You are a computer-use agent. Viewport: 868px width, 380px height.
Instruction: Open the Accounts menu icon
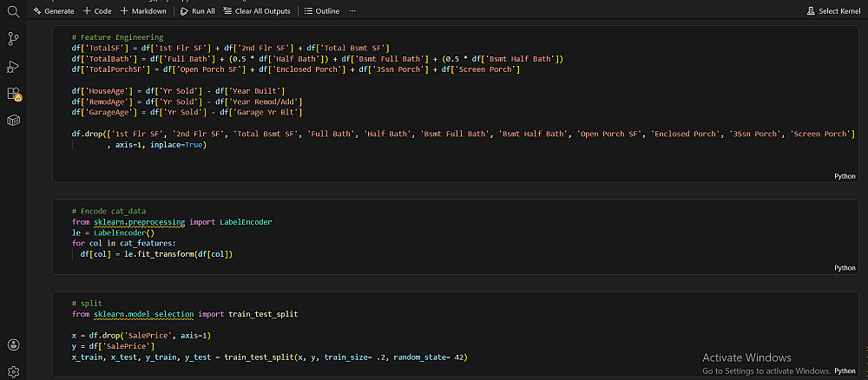pos(13,345)
